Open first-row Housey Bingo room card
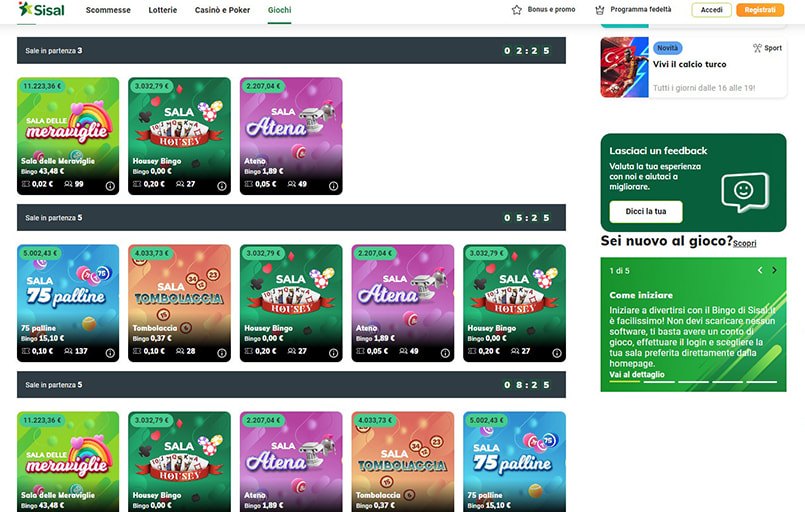 [179, 135]
